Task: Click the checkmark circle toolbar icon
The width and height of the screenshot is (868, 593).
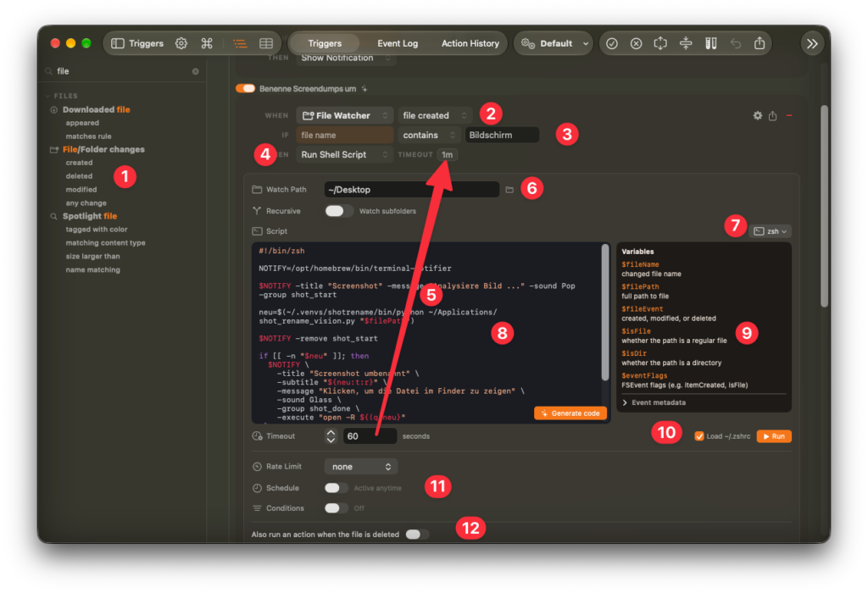Action: click(612, 43)
